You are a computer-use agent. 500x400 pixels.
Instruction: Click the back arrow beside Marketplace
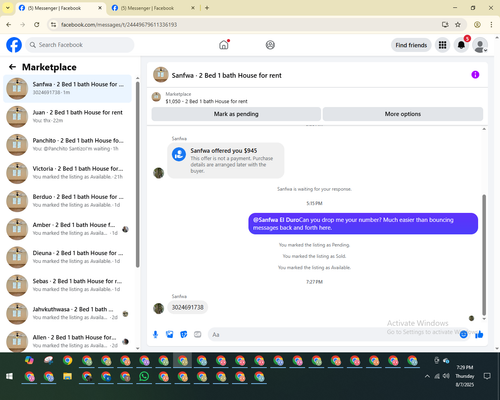pos(12,67)
